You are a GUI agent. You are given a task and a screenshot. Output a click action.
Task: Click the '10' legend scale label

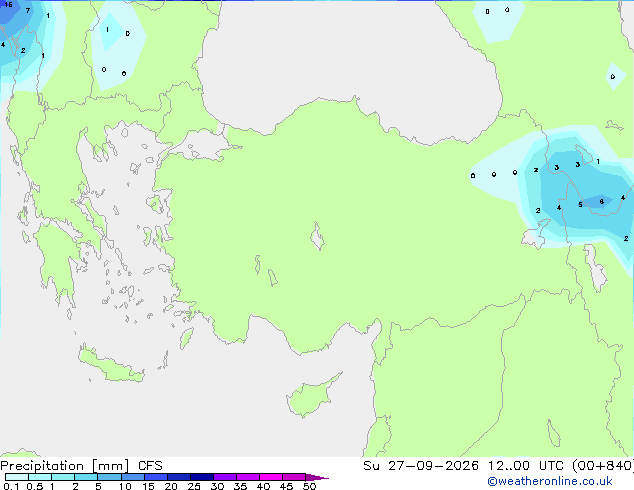coord(125,486)
